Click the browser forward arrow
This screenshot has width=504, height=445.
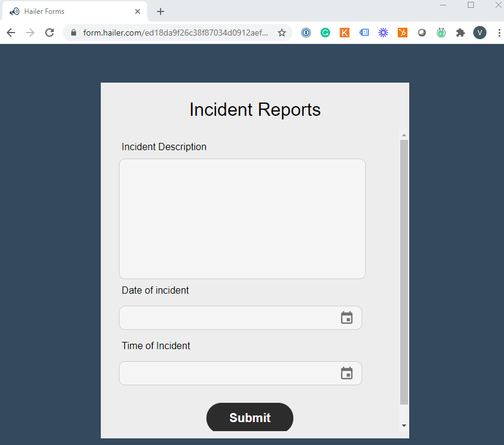(x=30, y=33)
